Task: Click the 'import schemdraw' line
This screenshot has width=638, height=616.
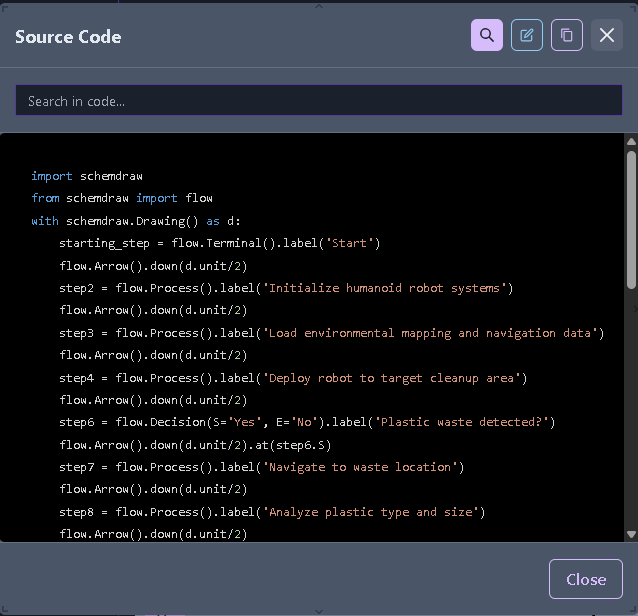Action: coord(87,176)
